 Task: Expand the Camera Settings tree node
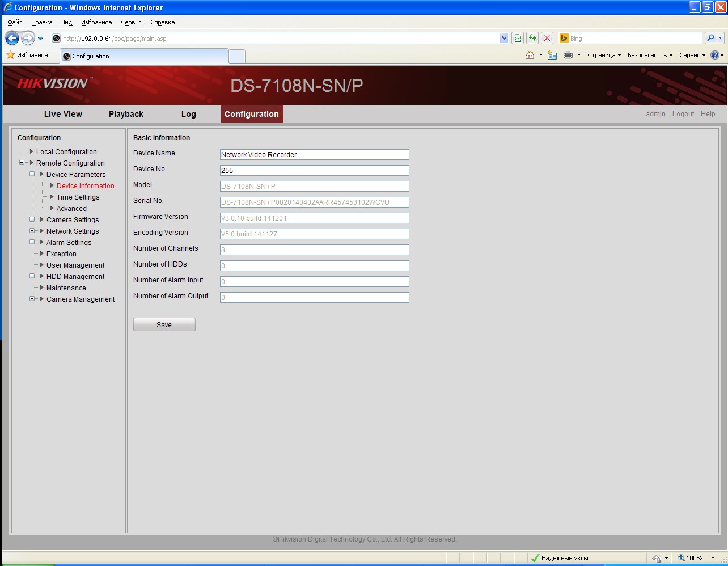32,219
